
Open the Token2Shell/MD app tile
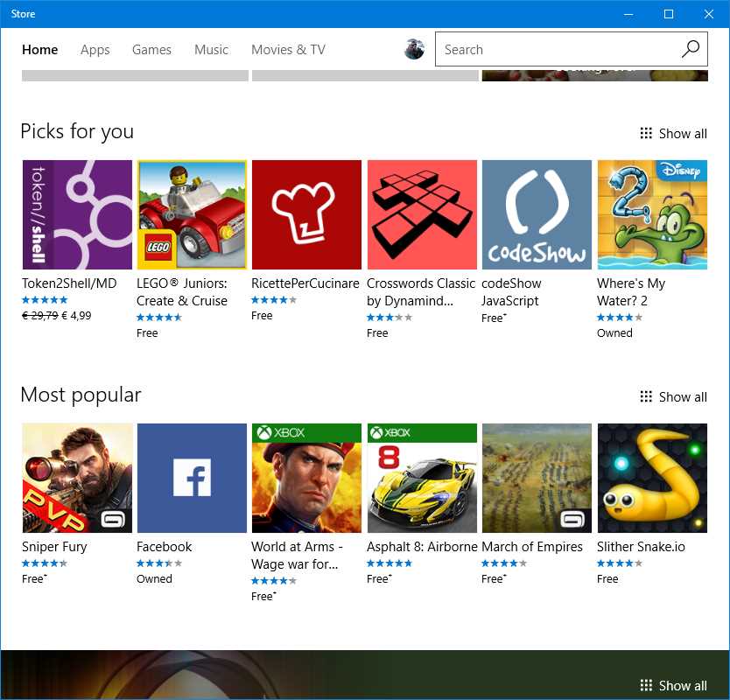point(77,214)
